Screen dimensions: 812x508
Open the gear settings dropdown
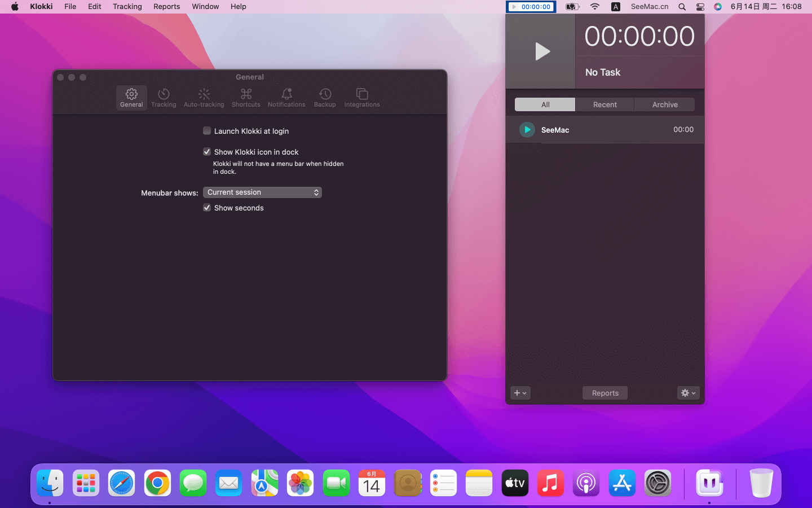pos(688,393)
